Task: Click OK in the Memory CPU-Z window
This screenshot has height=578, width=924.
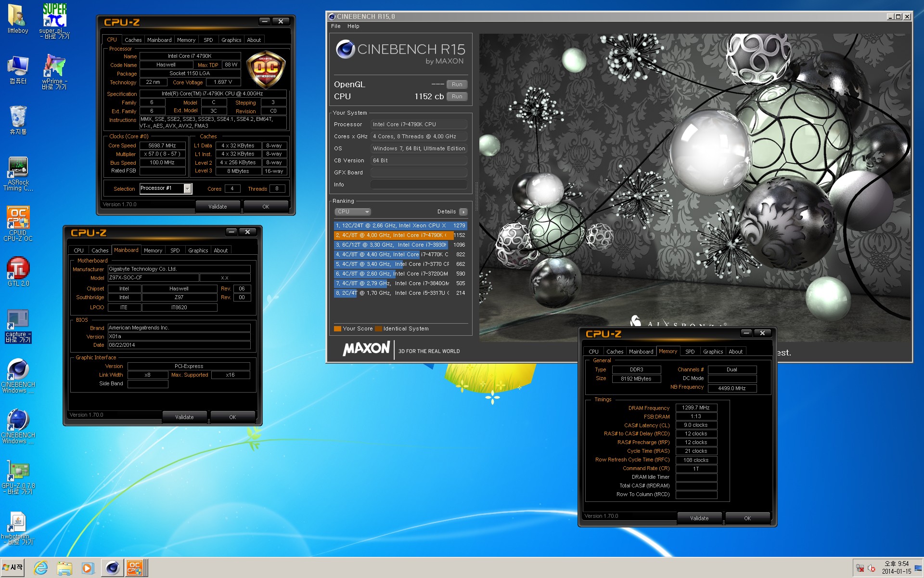Action: 747,518
